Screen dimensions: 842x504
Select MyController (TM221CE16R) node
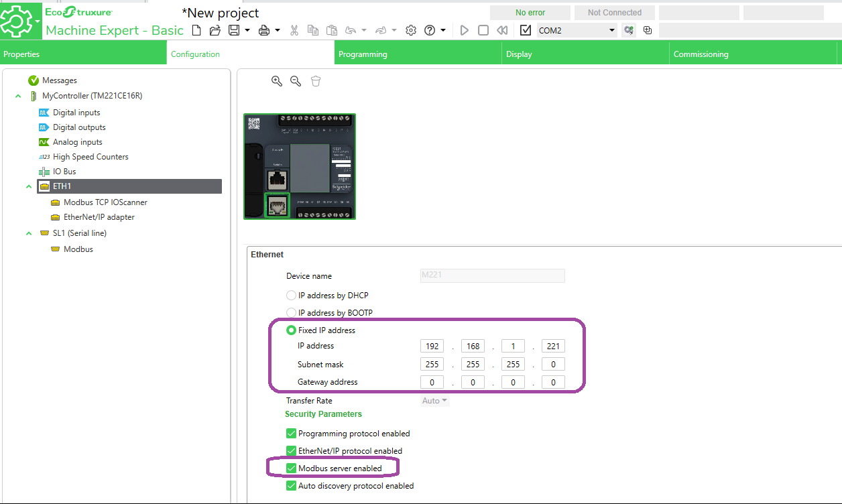pyautogui.click(x=92, y=96)
